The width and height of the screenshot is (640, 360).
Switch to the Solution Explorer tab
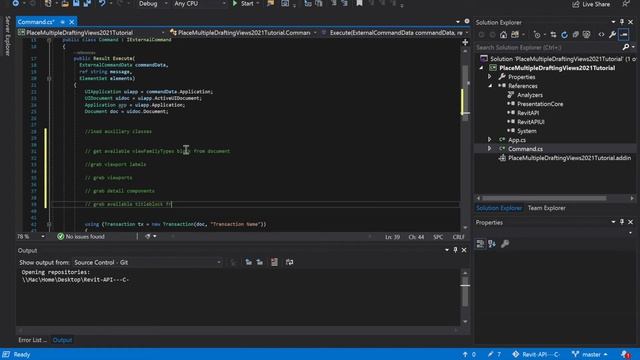pos(499,208)
